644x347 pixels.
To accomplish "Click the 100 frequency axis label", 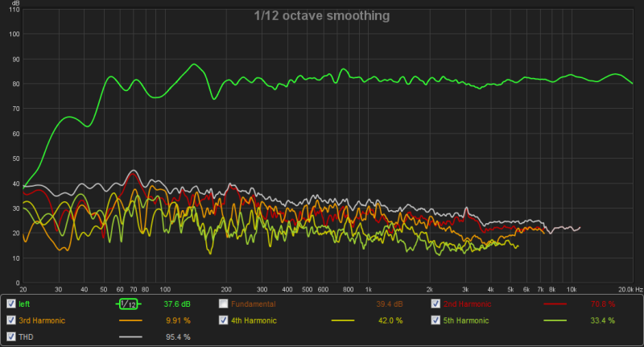I will pos(165,290).
